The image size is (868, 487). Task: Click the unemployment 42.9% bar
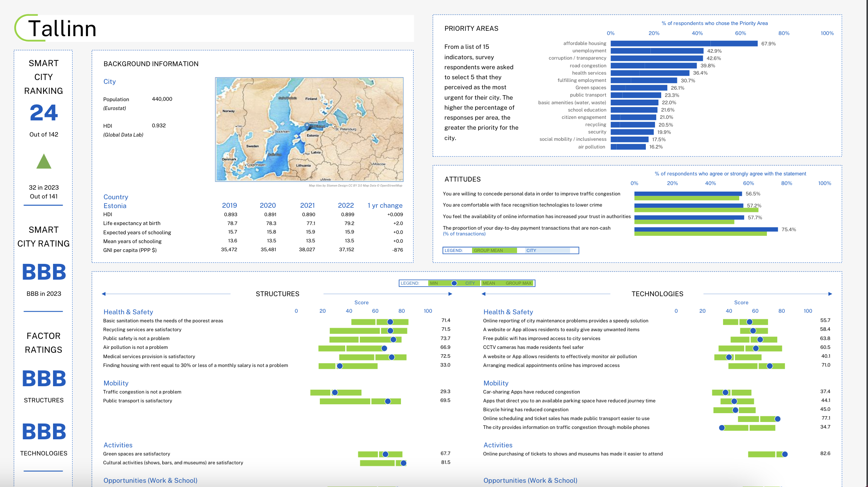click(657, 51)
